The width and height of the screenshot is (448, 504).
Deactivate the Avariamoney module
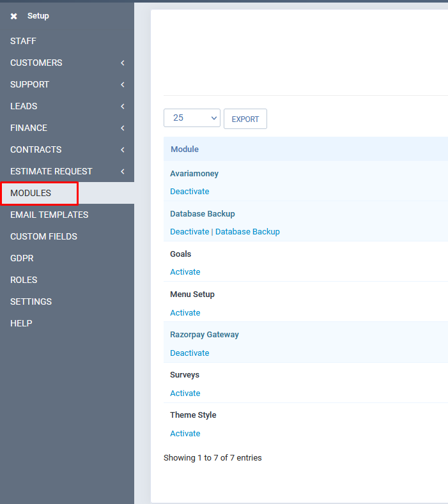click(x=189, y=191)
